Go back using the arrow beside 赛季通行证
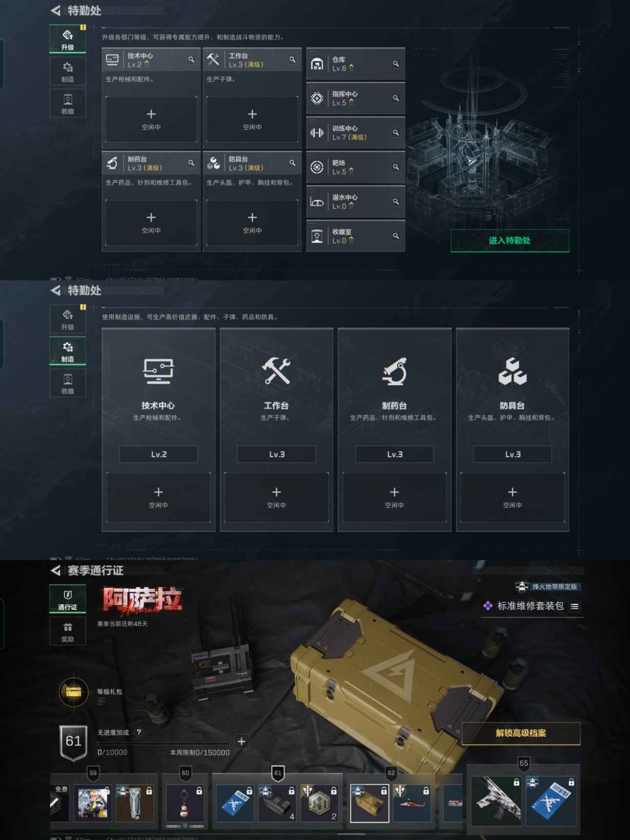 point(55,570)
